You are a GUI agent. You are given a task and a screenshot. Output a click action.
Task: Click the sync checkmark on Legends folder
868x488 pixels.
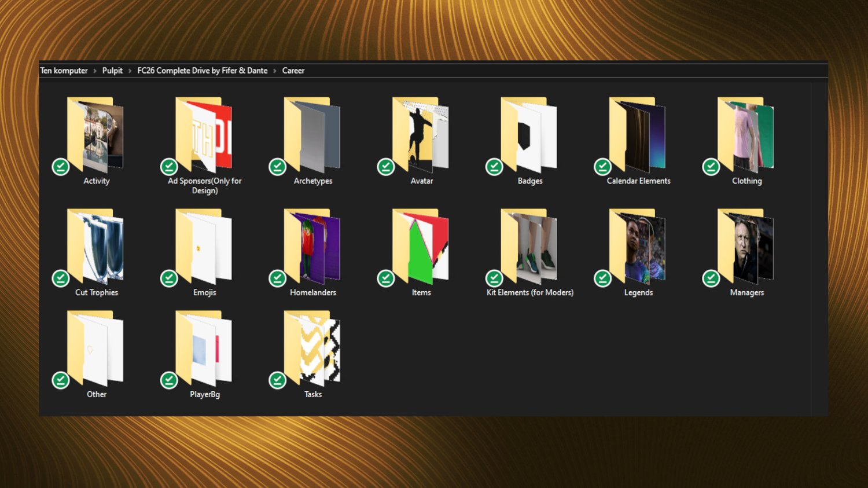(x=603, y=278)
